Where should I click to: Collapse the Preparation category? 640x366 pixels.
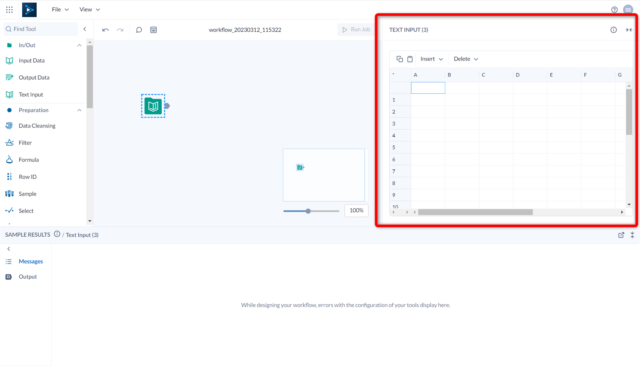(79, 110)
